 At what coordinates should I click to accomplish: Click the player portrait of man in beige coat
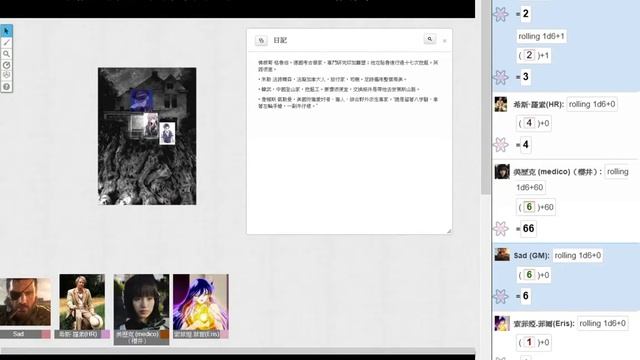pyautogui.click(x=82, y=302)
